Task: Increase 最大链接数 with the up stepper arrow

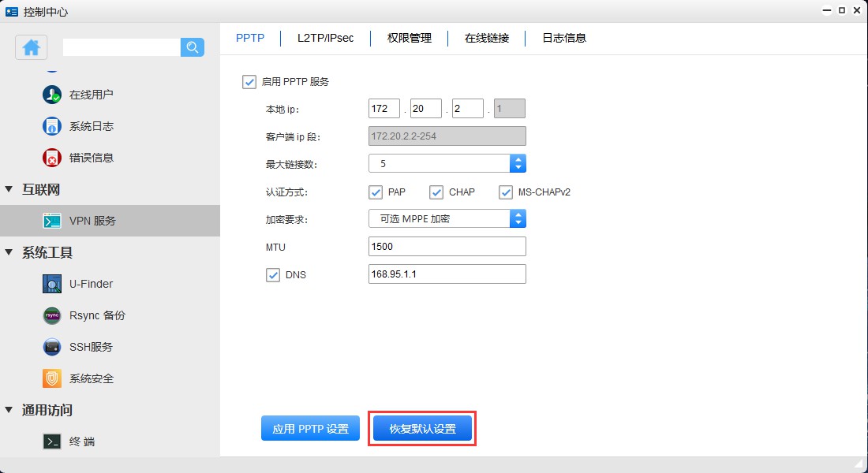Action: point(518,159)
